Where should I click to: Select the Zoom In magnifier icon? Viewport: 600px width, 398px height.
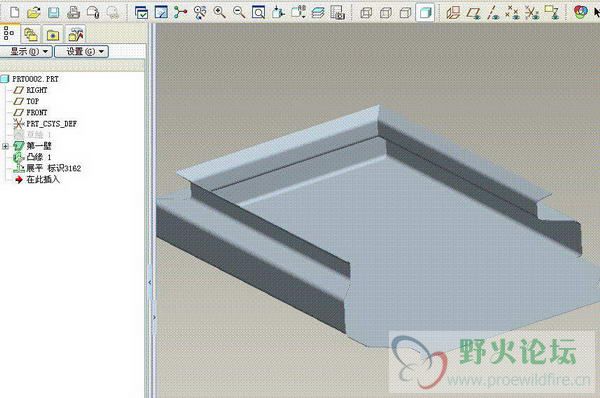coord(219,12)
